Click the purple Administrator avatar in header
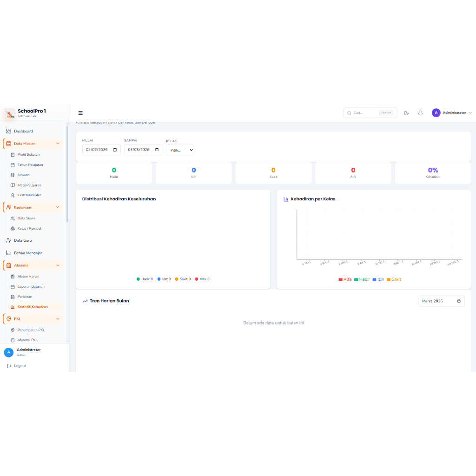Image resolution: width=476 pixels, height=476 pixels. (x=436, y=112)
